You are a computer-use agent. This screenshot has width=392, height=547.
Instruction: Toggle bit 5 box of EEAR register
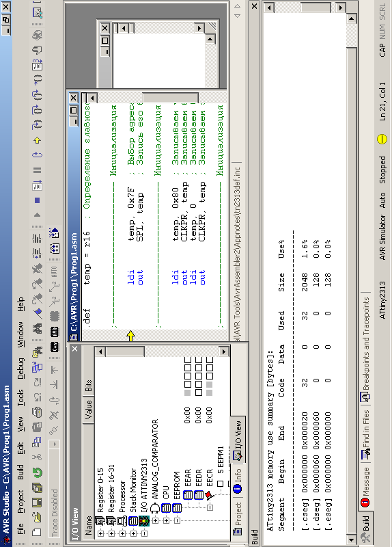[x=187, y=375]
